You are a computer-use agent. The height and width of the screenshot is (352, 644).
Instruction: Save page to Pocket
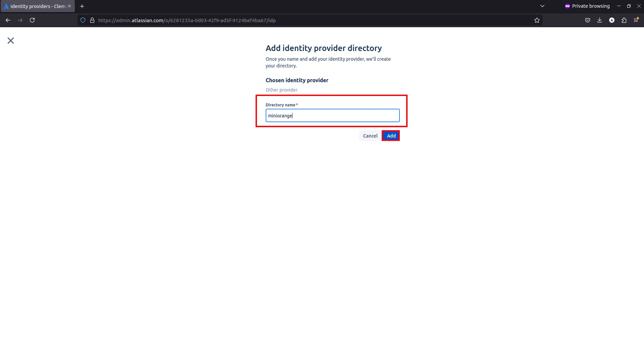588,20
